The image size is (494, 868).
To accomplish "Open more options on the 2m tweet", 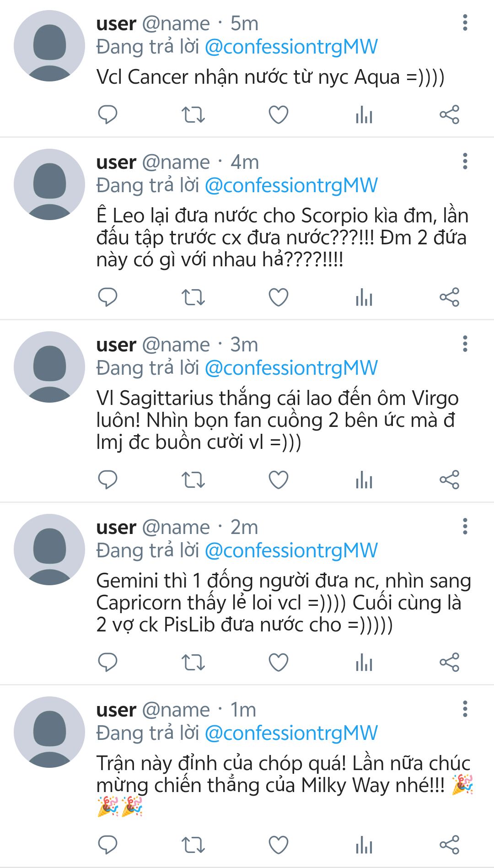I will pos(465,527).
